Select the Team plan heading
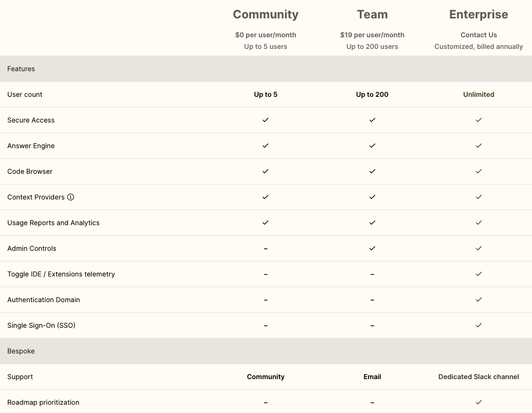This screenshot has height=413, width=532. pyautogui.click(x=372, y=14)
